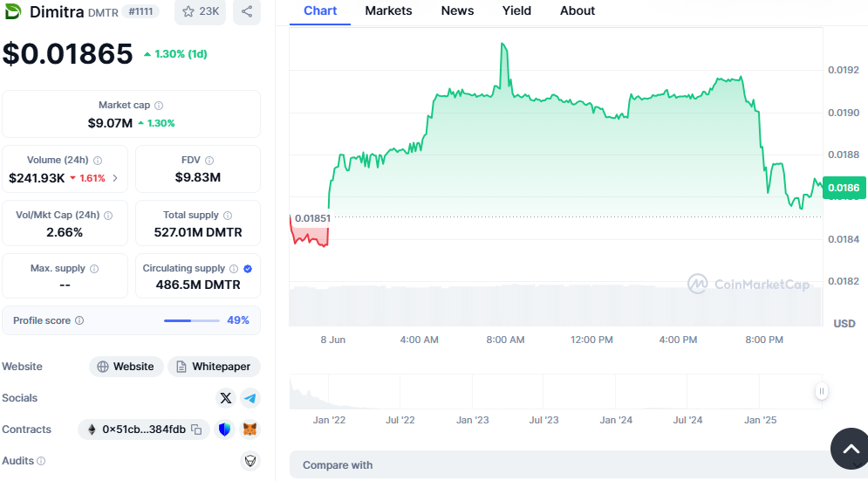Click the 527.01M DMTR total supply value

tap(198, 232)
